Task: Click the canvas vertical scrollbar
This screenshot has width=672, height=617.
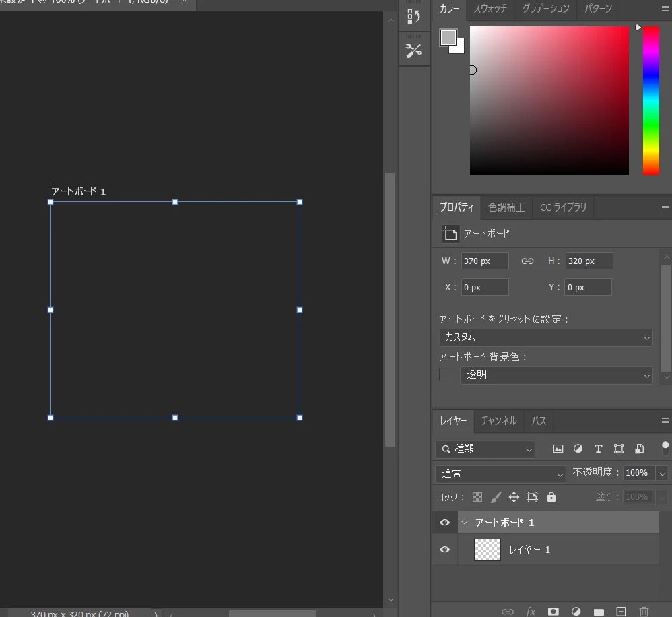Action: [390, 310]
